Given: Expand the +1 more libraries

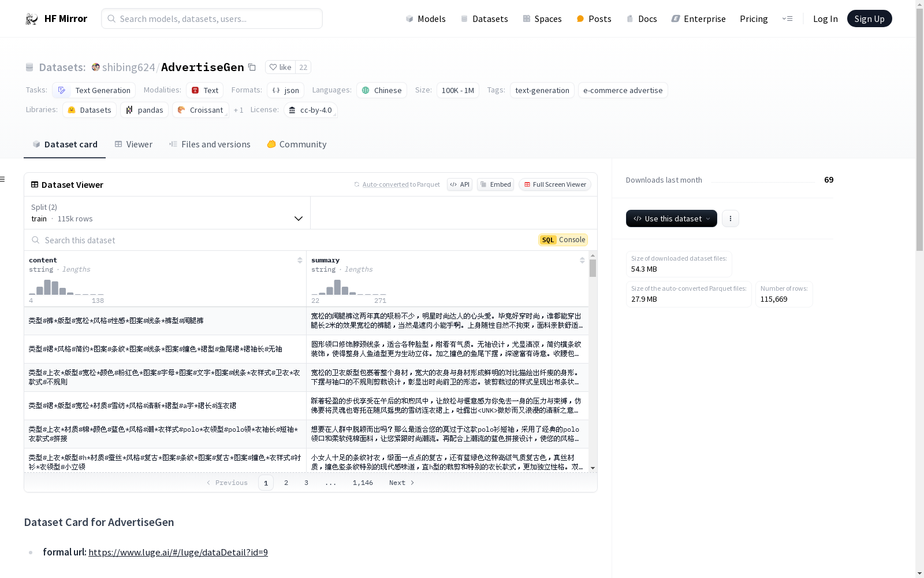Looking at the screenshot, I should pyautogui.click(x=239, y=110).
